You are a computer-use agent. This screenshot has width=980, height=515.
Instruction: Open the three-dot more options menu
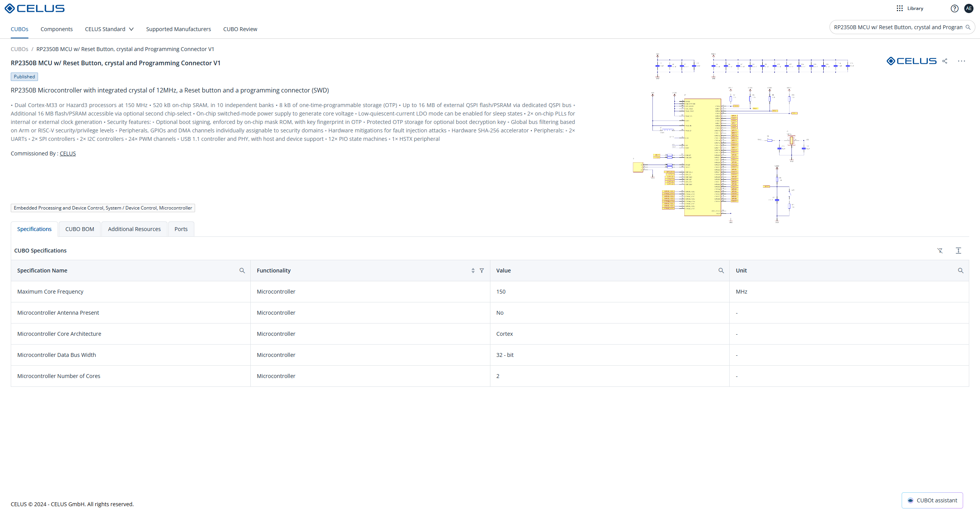(961, 61)
